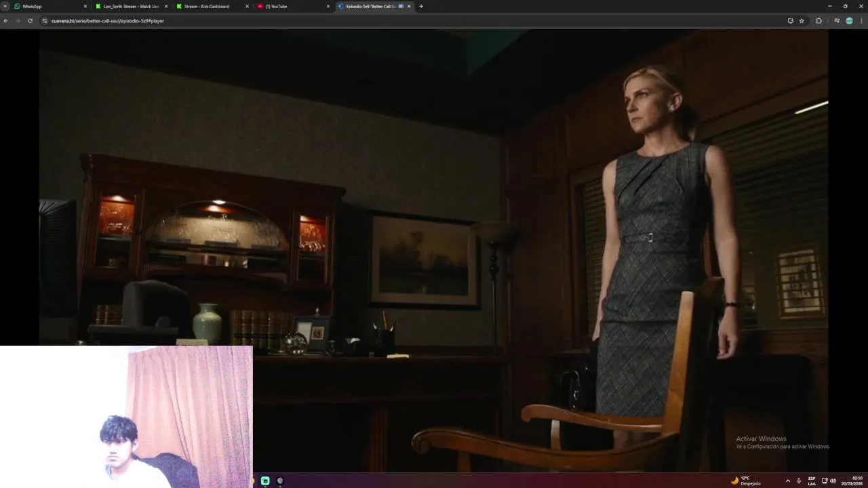The width and height of the screenshot is (868, 488).
Task: Select the Episodio 5x9 Better Call Saul tab
Action: [x=373, y=6]
